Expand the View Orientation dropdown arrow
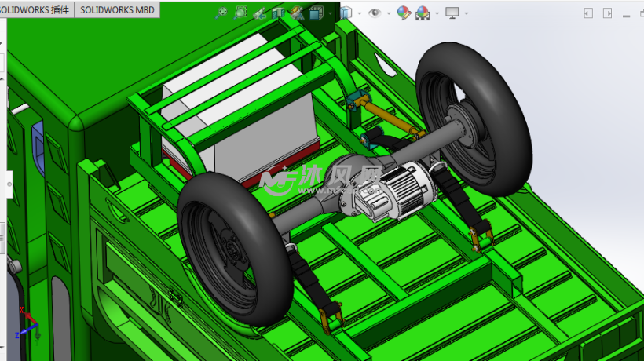Image resolution: width=644 pixels, height=361 pixels. [x=329, y=13]
